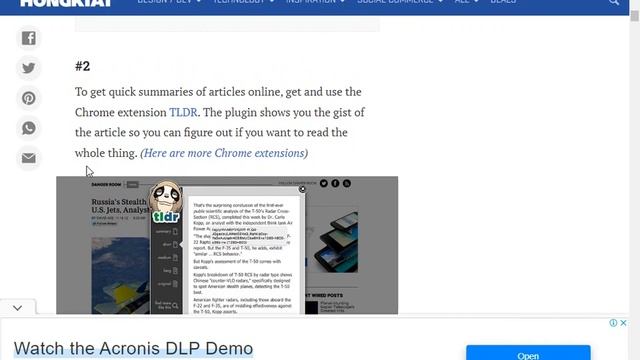Image resolution: width=640 pixels, height=360 pixels.
Task: Open the tldr plugin screenshot image
Action: [x=227, y=245]
